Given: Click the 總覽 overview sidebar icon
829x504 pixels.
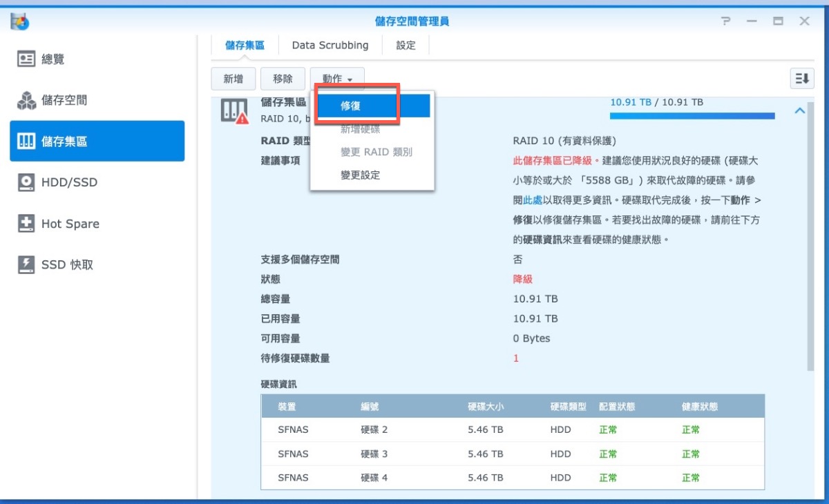Looking at the screenshot, I should (x=26, y=59).
